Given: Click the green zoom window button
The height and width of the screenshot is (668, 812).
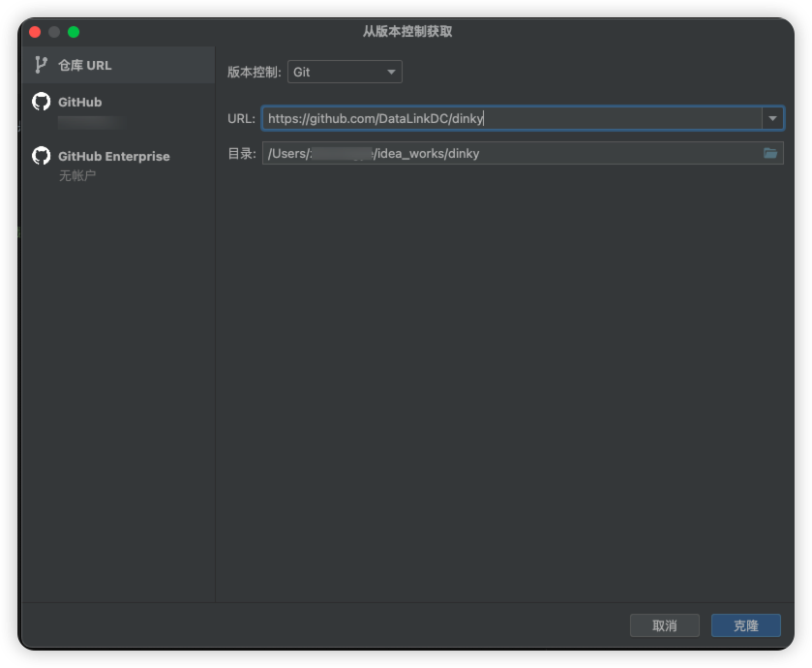Looking at the screenshot, I should pos(74,32).
